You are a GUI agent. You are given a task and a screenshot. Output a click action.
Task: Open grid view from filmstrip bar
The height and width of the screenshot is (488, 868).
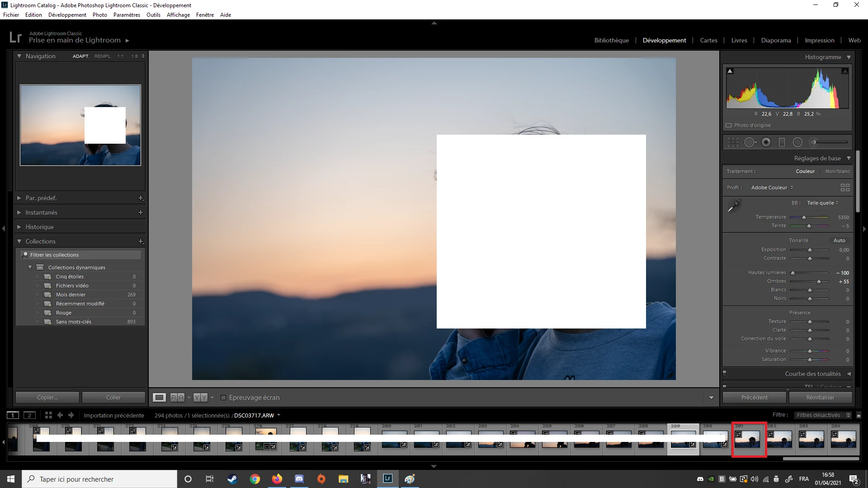tap(48, 415)
